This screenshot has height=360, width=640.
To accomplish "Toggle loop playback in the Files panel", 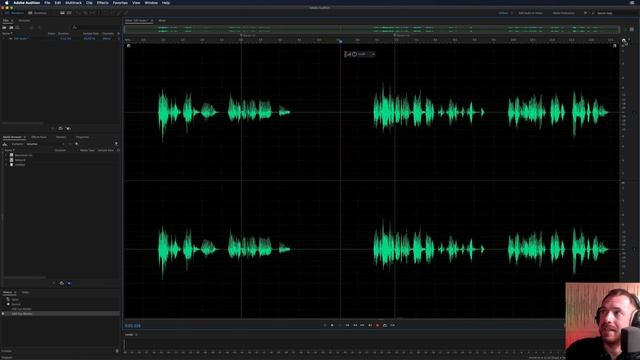I will coord(60,128).
